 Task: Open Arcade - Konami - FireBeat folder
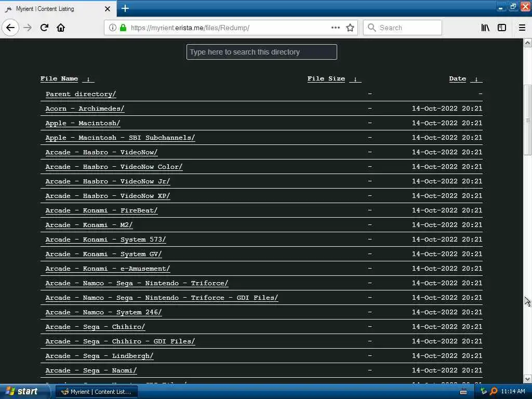point(101,211)
